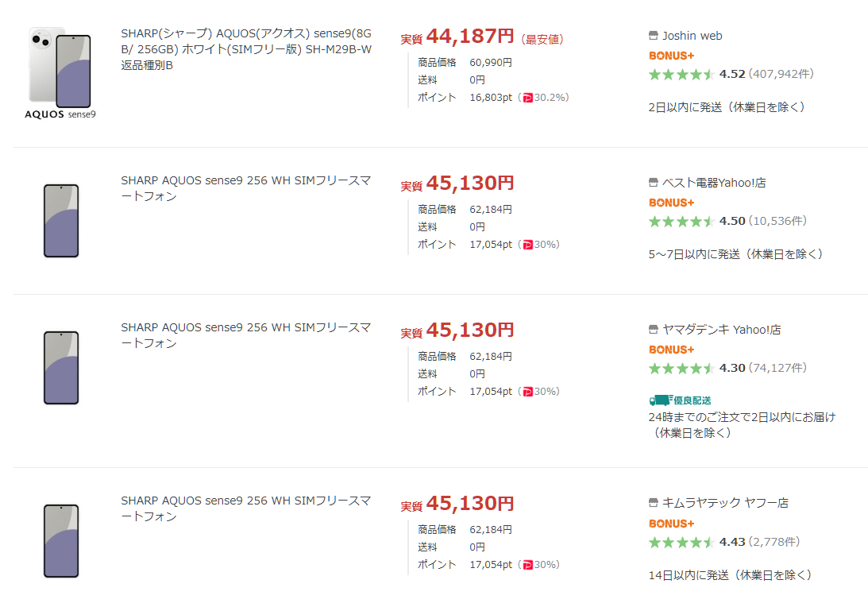
Task: Click the BONUS+ badge under Joshin web
Action: [x=671, y=56]
